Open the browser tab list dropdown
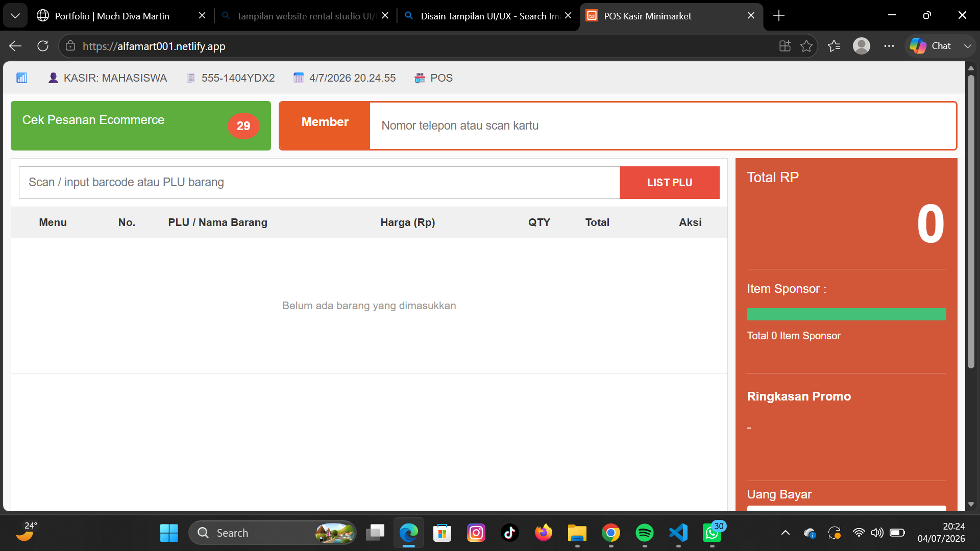 (x=15, y=16)
